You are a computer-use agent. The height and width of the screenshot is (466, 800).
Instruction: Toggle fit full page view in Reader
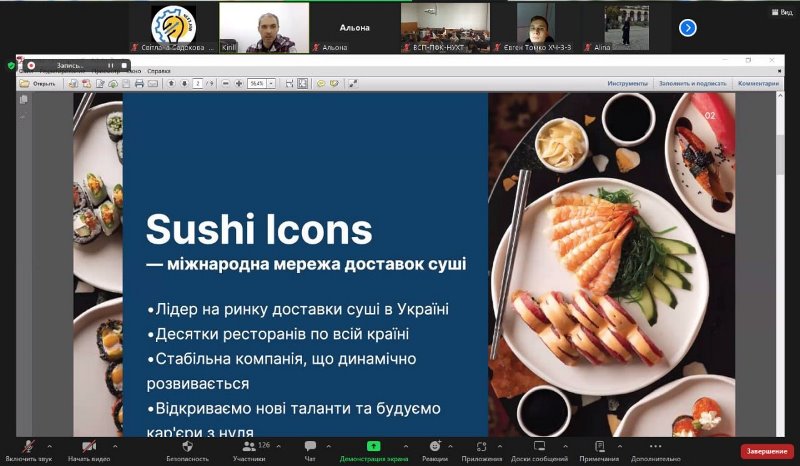[303, 84]
